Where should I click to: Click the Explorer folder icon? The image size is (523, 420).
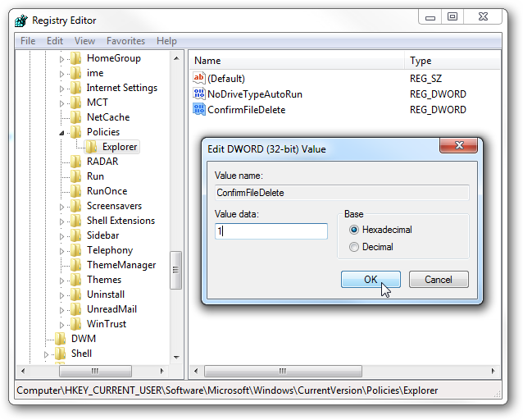pos(91,147)
